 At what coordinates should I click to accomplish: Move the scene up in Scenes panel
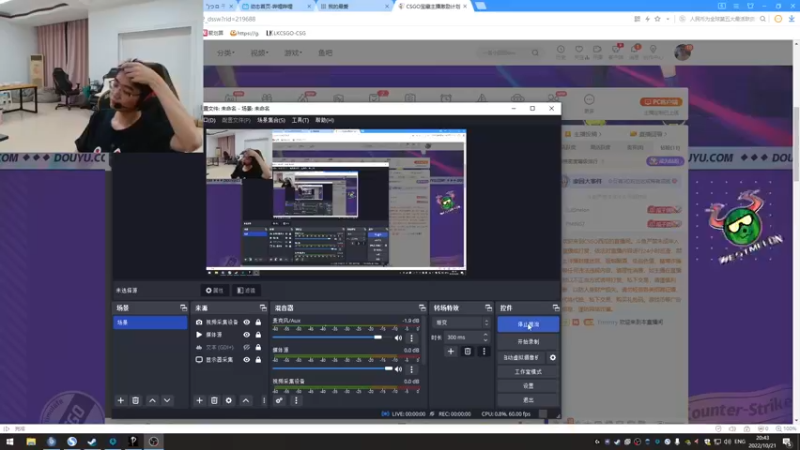pos(152,401)
